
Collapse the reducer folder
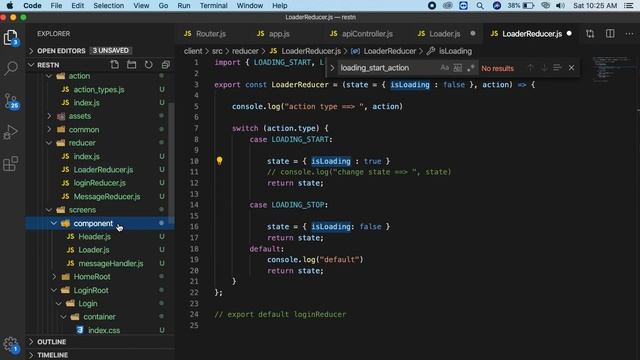click(49, 143)
